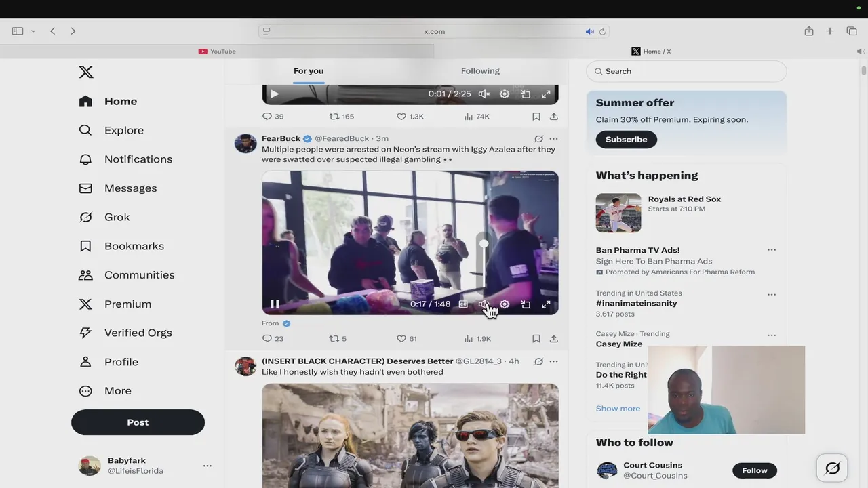Toggle picture-in-picture on FearBuck video

coord(526,304)
